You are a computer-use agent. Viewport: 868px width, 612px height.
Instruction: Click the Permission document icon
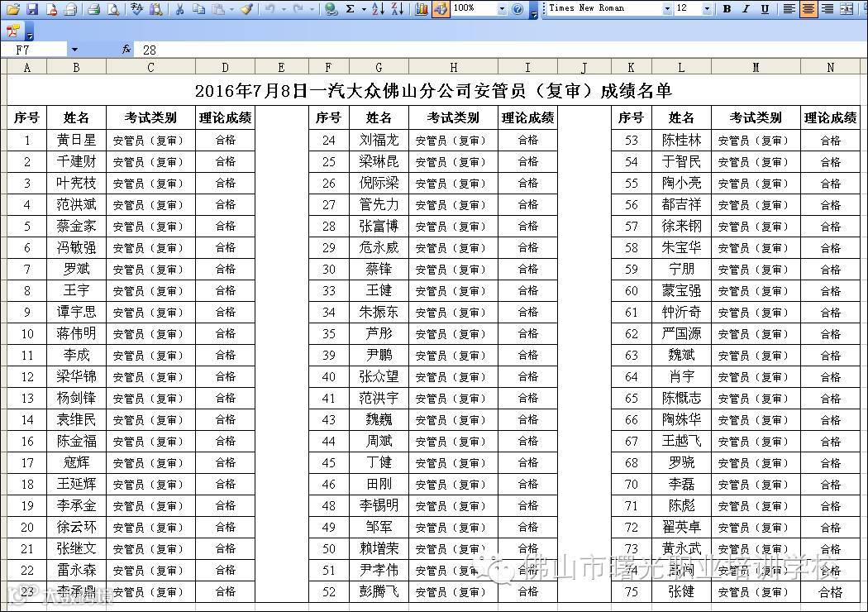click(x=51, y=9)
